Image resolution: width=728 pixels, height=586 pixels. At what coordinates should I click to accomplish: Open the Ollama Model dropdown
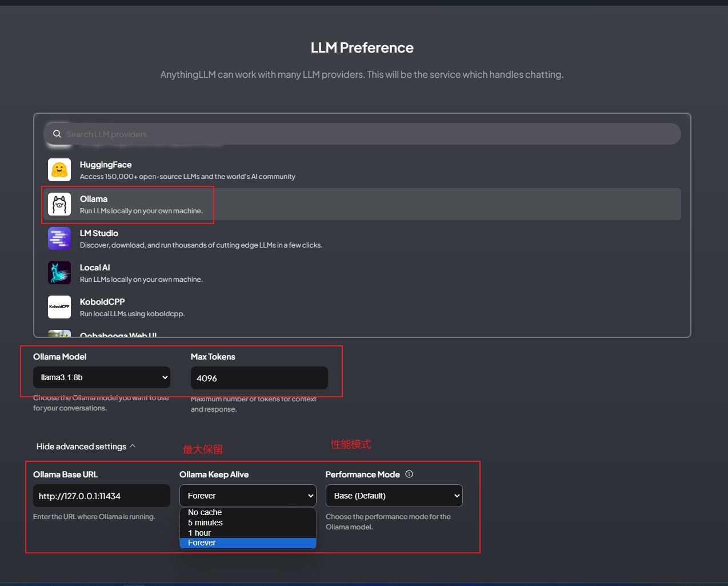(x=102, y=377)
